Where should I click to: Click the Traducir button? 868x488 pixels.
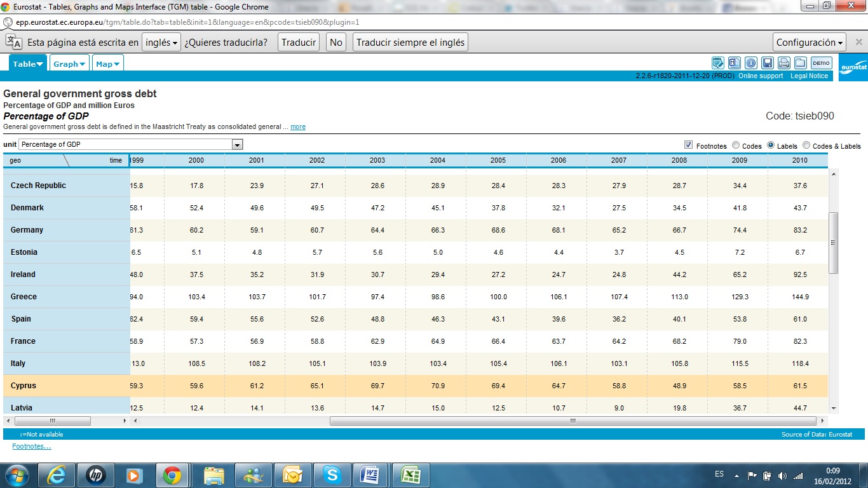coord(299,43)
